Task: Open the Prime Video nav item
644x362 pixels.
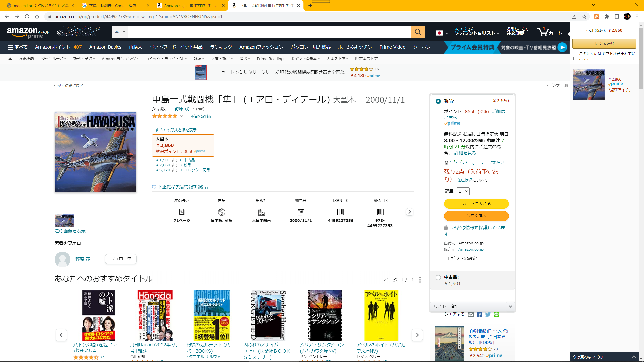Action: point(392,47)
